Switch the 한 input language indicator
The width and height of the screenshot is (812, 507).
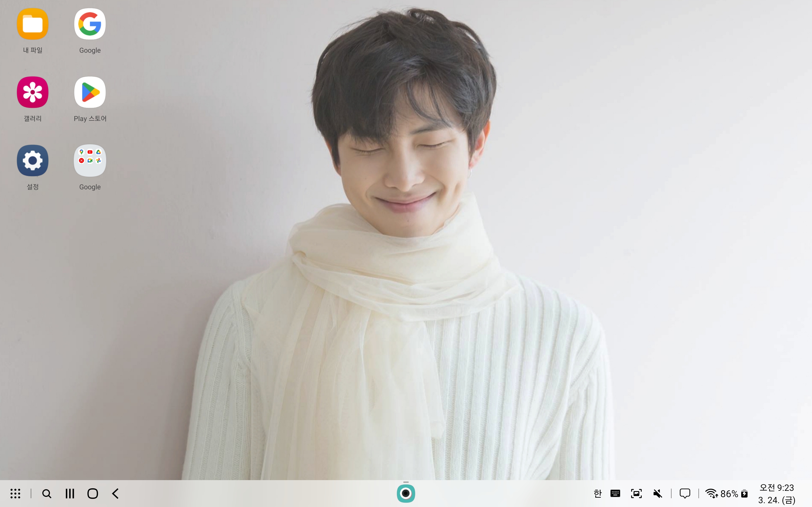tap(597, 494)
